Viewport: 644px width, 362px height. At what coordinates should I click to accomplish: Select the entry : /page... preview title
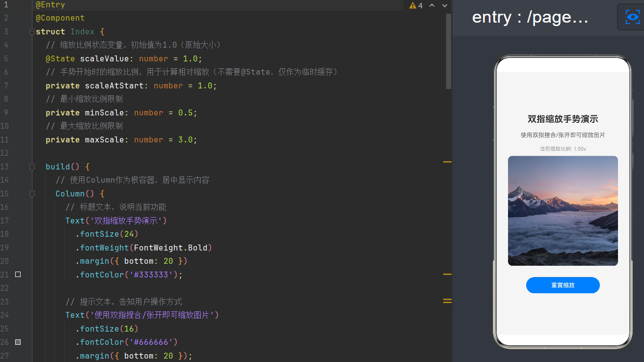[530, 18]
